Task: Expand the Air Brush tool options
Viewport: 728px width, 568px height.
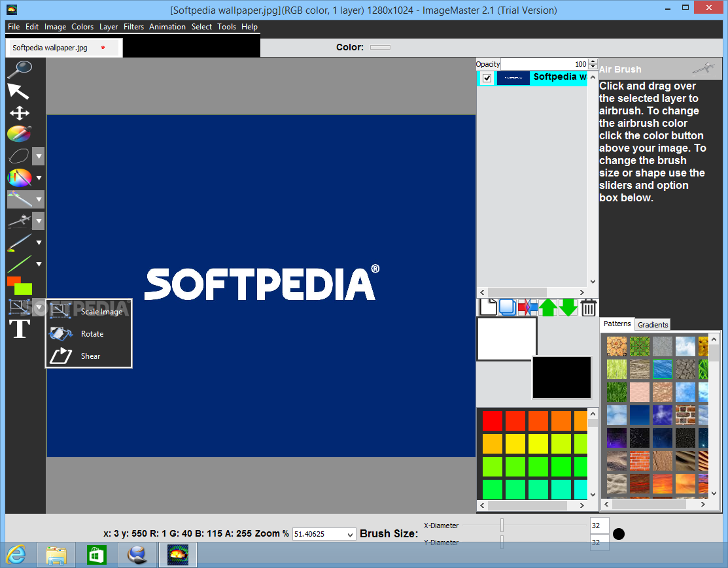Action: coord(39,221)
